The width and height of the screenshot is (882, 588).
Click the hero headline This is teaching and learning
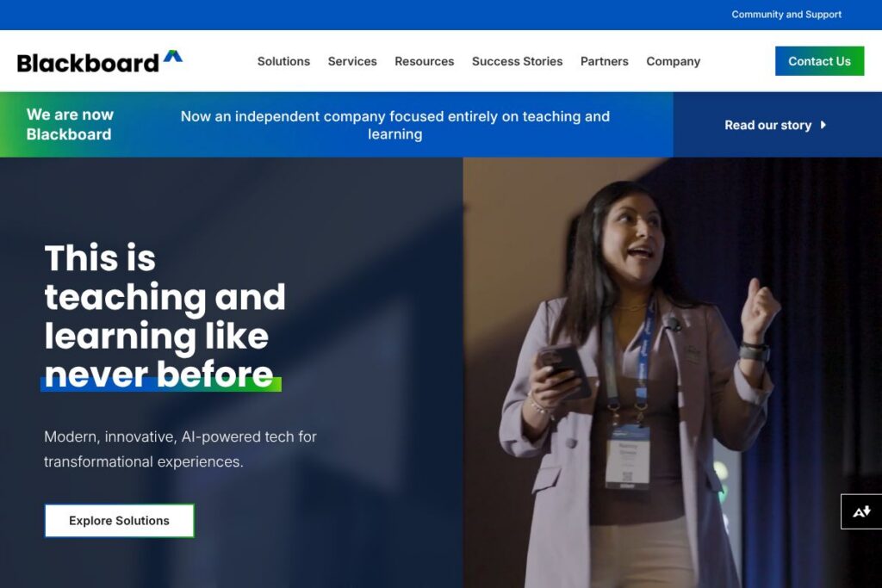pyautogui.click(x=165, y=317)
